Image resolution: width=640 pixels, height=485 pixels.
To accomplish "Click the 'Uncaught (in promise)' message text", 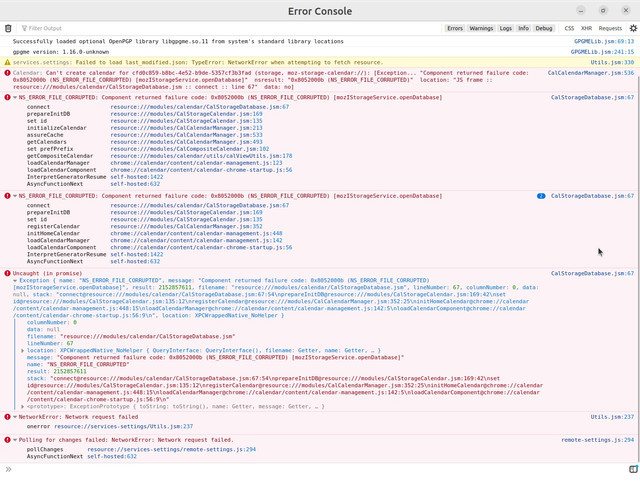I will pos(47,273).
